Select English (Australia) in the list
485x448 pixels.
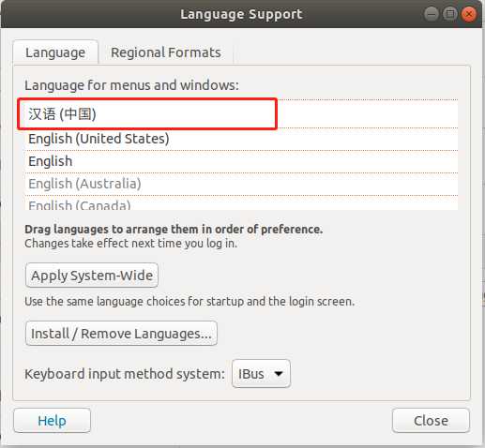(x=241, y=184)
